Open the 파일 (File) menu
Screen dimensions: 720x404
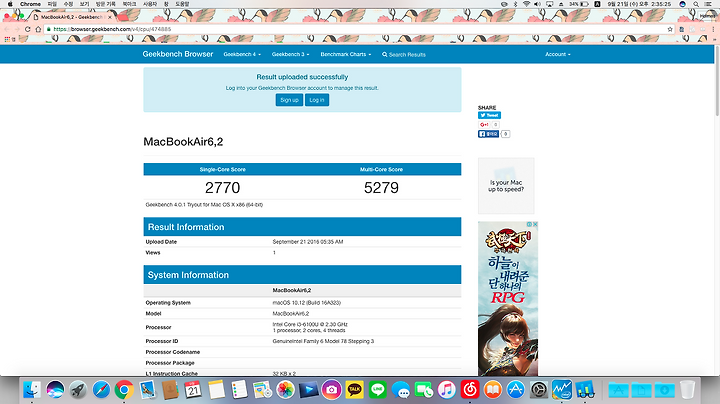(52, 4)
